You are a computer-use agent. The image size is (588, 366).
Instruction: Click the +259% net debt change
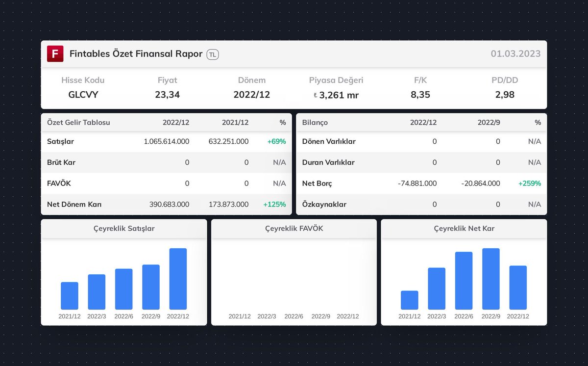coord(530,183)
